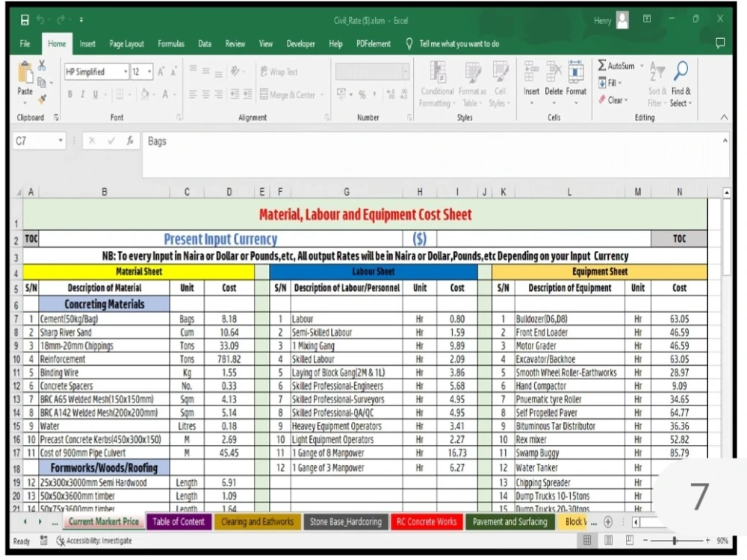Open the number format dropdown
Viewport: 747px width, 560px height.
[406, 72]
